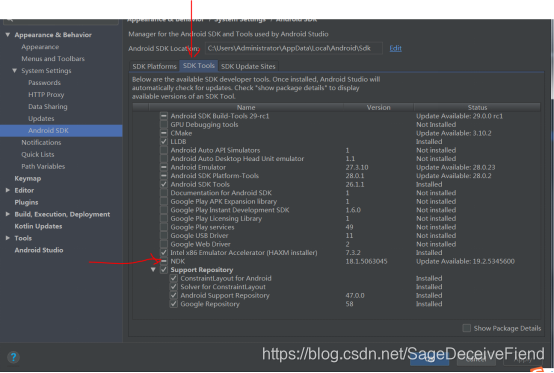Select Updates in settings tree
This screenshot has height=373, width=554.
(x=41, y=119)
